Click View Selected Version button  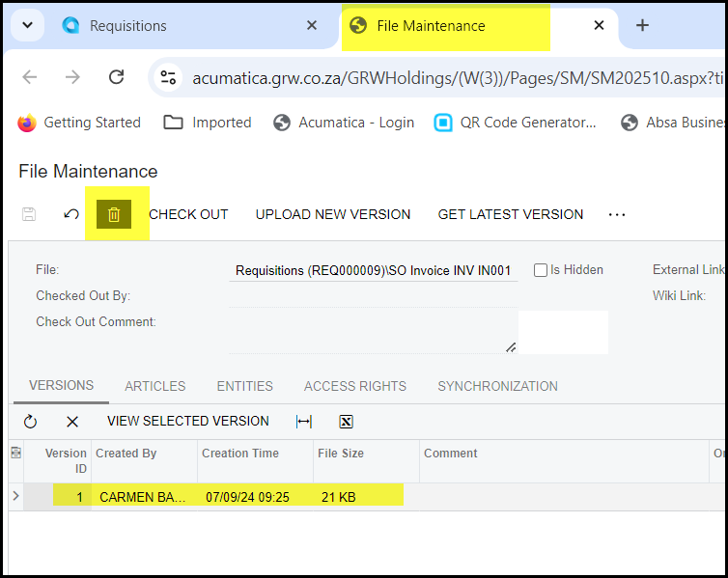pyautogui.click(x=188, y=422)
